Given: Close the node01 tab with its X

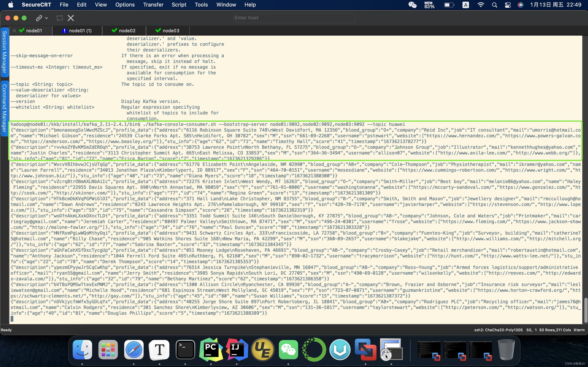Looking at the screenshot, I should (x=14, y=31).
